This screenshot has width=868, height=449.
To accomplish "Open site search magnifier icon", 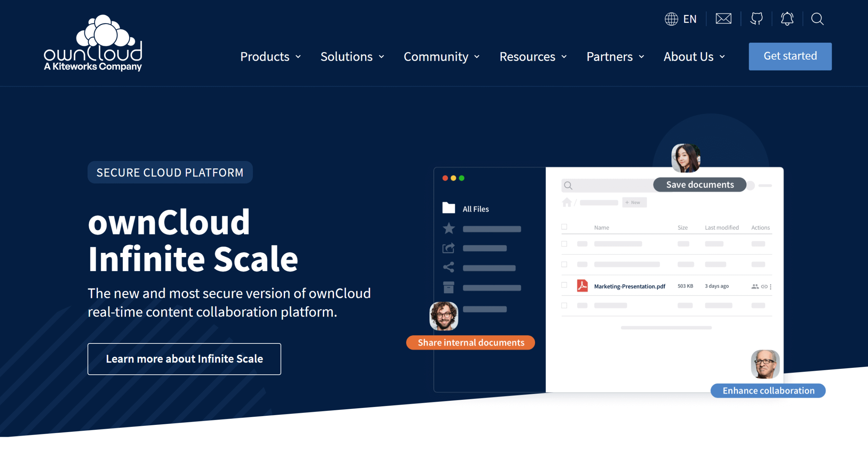I will pyautogui.click(x=817, y=19).
